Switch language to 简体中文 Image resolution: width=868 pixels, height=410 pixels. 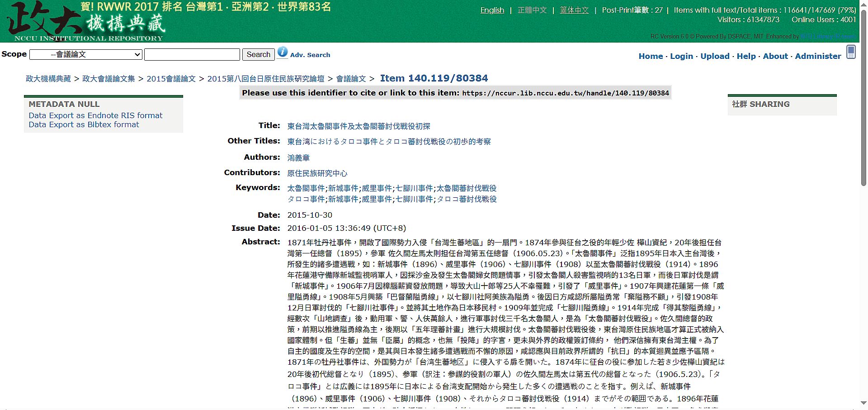574,10
